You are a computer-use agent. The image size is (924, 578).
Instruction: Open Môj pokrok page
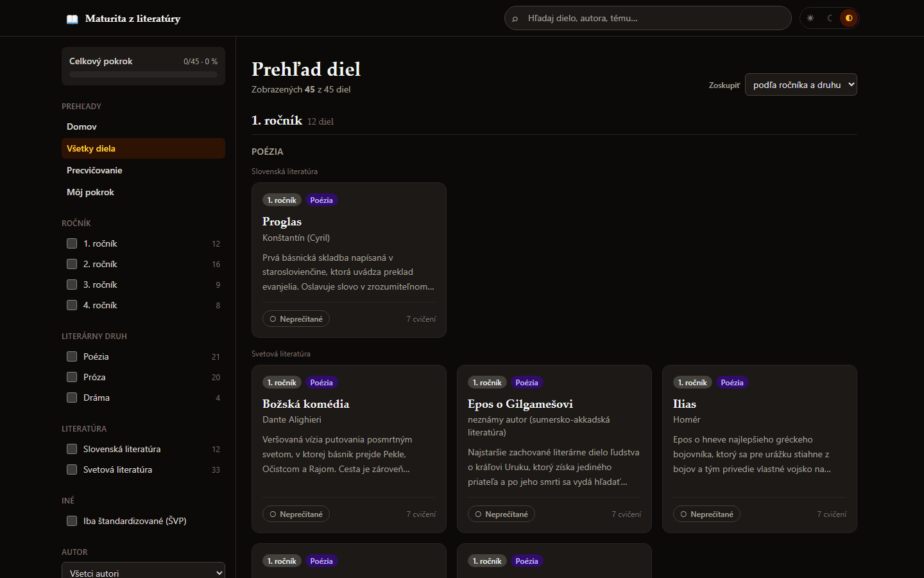pyautogui.click(x=143, y=192)
